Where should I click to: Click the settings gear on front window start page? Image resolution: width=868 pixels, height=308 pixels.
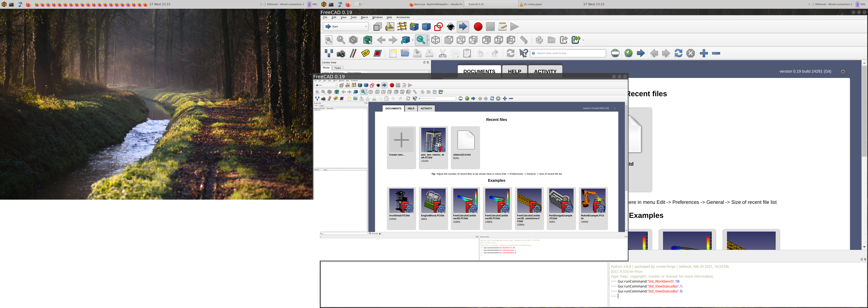click(615, 108)
